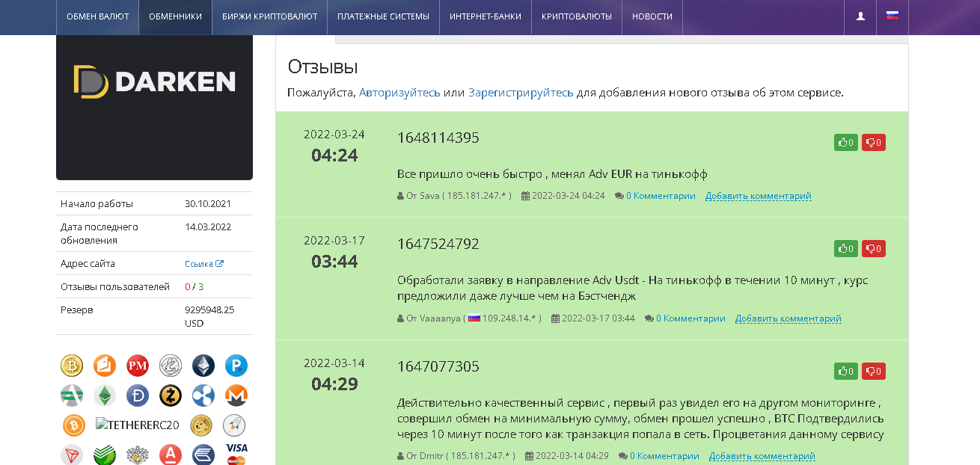Upvote review 1647077305 with thumbs-up
Viewport: 980px width, 465px height.
tap(845, 371)
